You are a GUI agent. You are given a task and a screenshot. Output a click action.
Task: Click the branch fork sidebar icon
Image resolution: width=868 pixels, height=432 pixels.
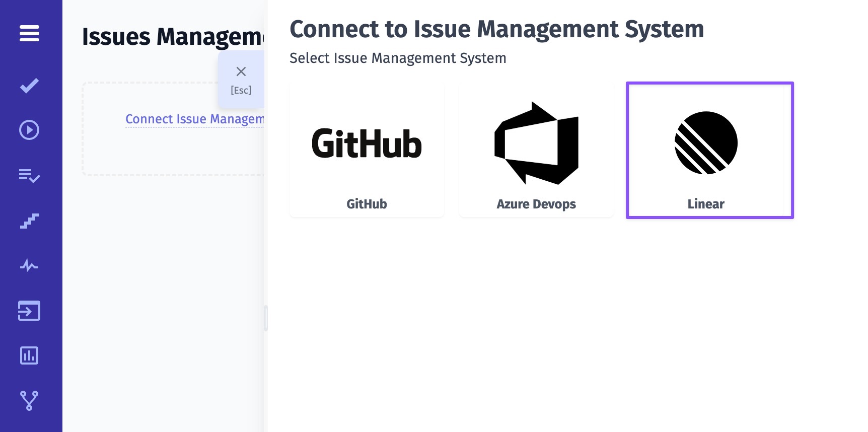[x=29, y=401]
